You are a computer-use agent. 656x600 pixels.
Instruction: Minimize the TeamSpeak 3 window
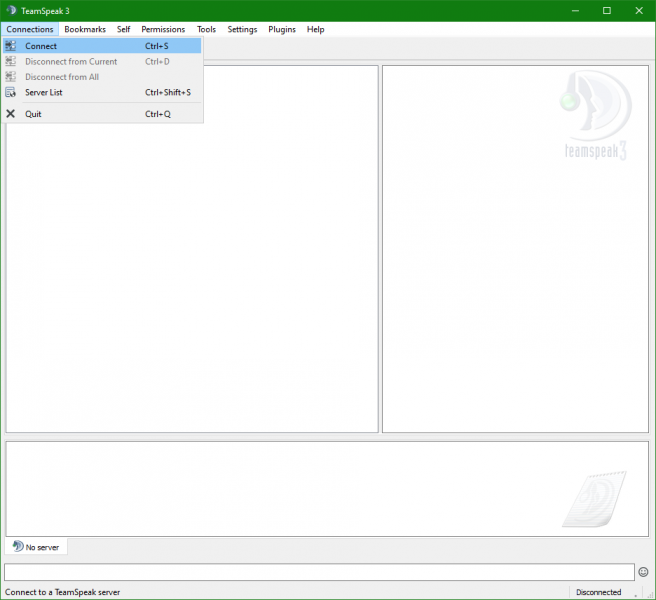click(575, 10)
